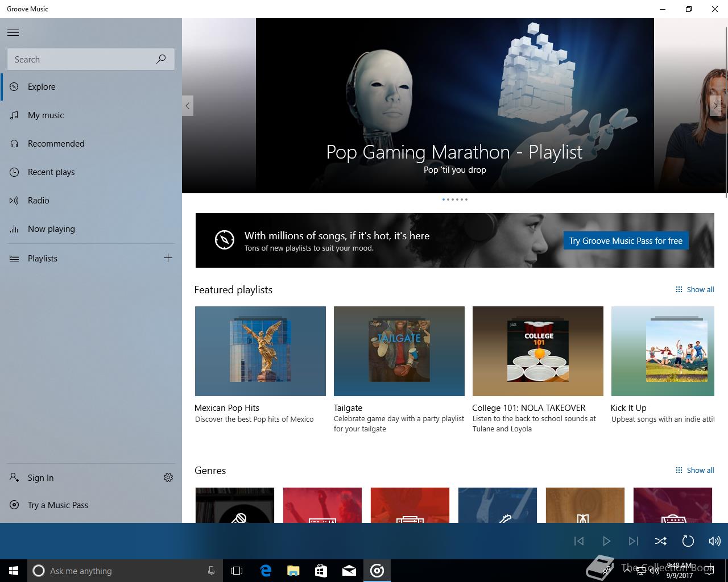Click Try Groove Music Pass for free
This screenshot has width=728, height=582.
(626, 240)
